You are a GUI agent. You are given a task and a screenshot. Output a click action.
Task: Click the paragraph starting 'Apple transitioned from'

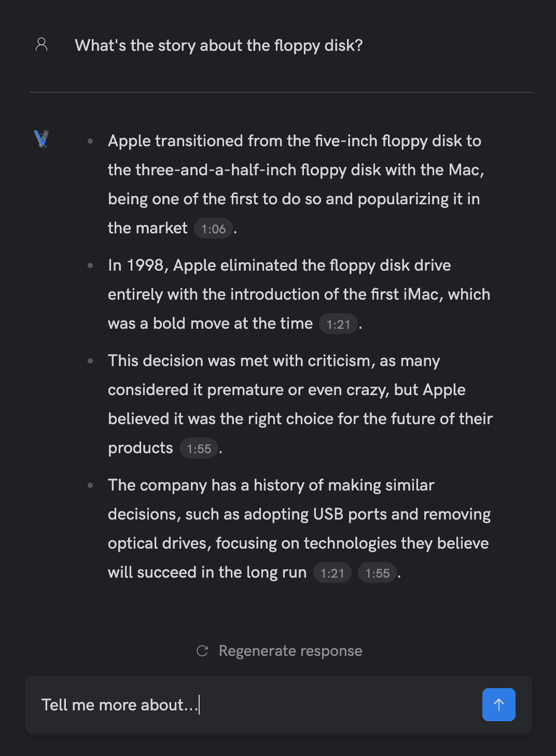[x=295, y=170]
